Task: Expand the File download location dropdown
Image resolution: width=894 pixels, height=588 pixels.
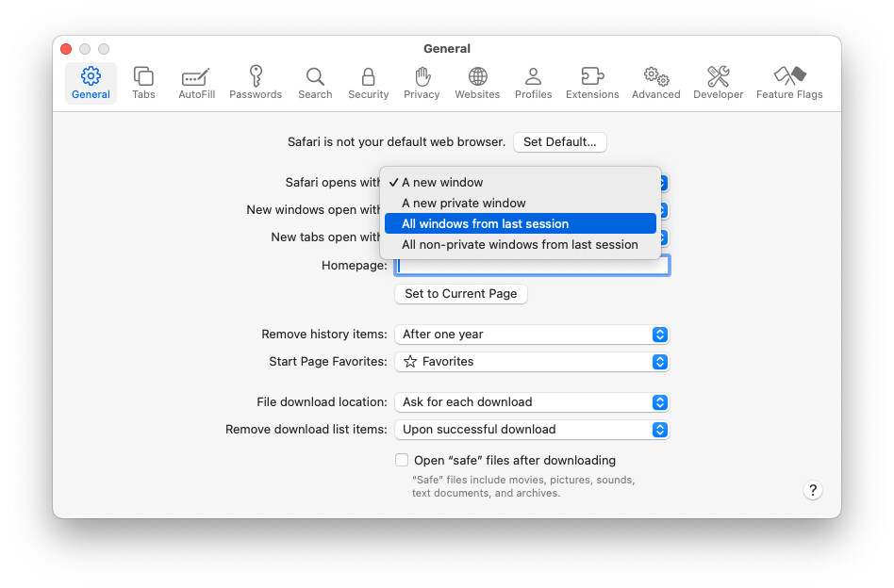Action: click(x=532, y=402)
